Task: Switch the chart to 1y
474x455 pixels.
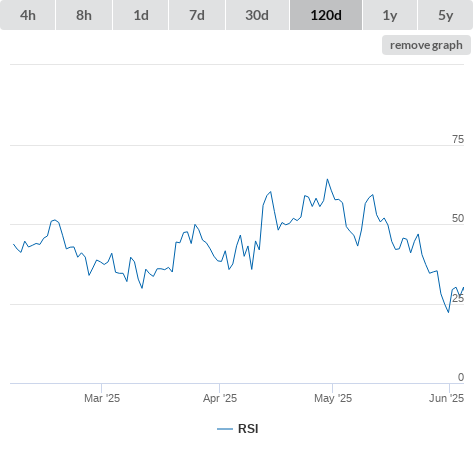Action: pyautogui.click(x=390, y=15)
